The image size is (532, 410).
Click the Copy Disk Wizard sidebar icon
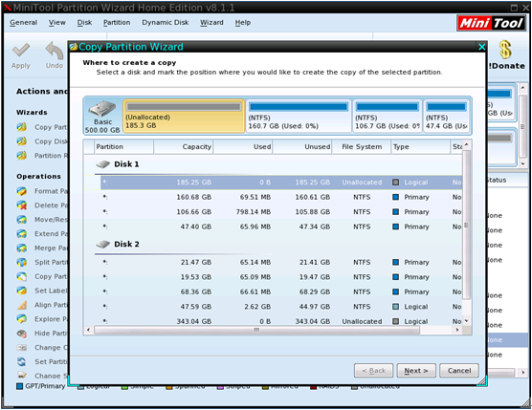click(x=22, y=141)
